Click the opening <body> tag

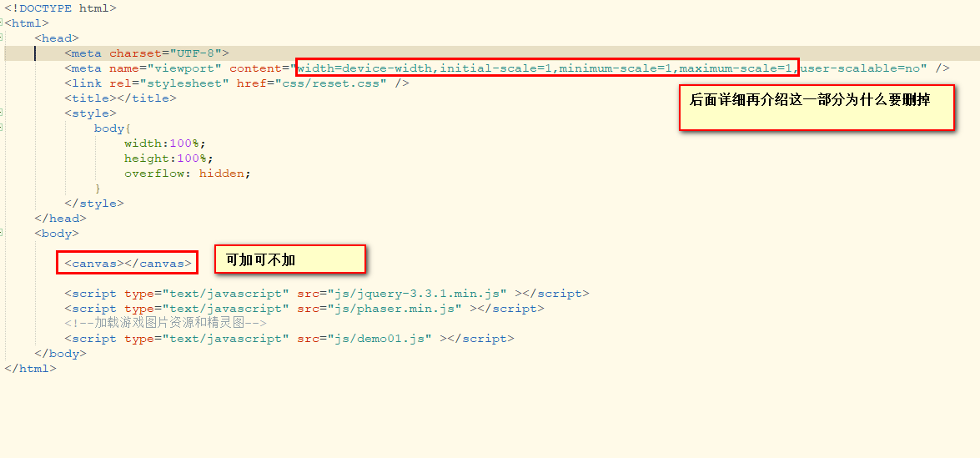[56, 234]
